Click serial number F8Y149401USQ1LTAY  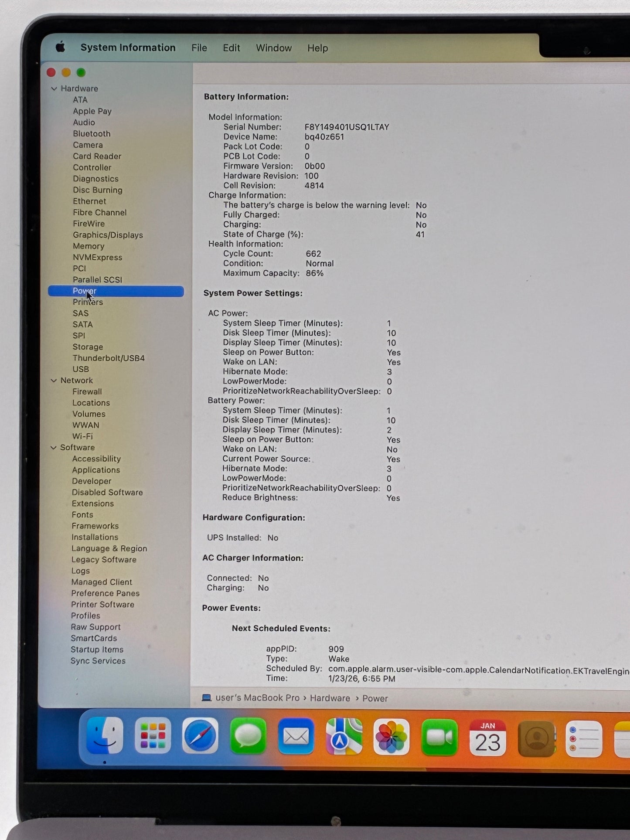(347, 127)
